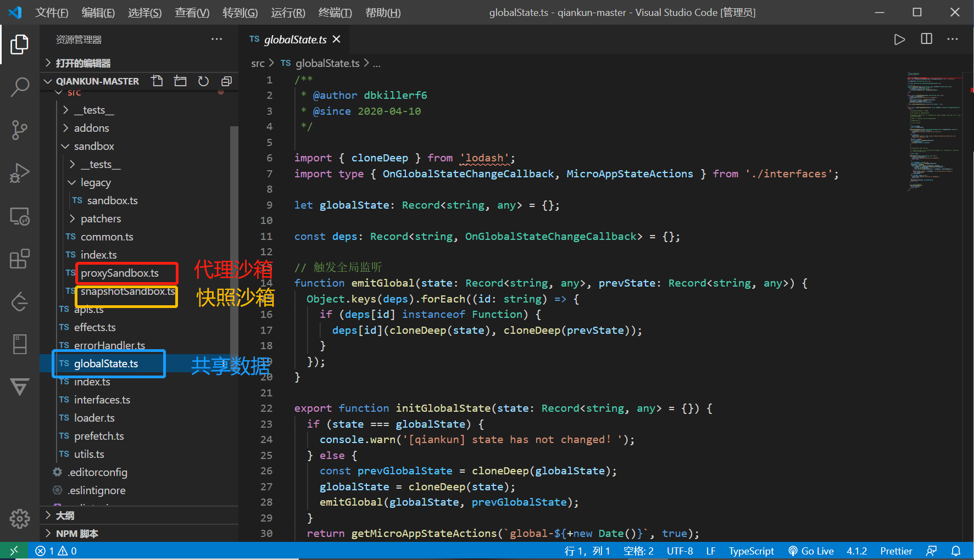Open the 运行(R) menu
Image resolution: width=974 pixels, height=560 pixels.
coord(288,12)
